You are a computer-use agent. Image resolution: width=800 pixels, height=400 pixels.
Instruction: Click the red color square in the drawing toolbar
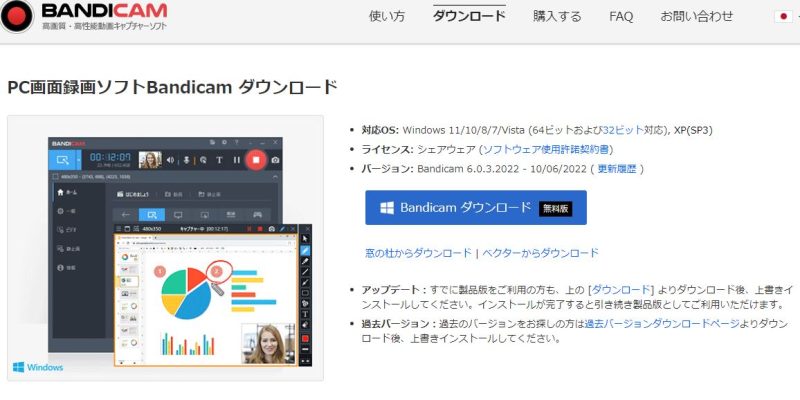click(x=306, y=338)
